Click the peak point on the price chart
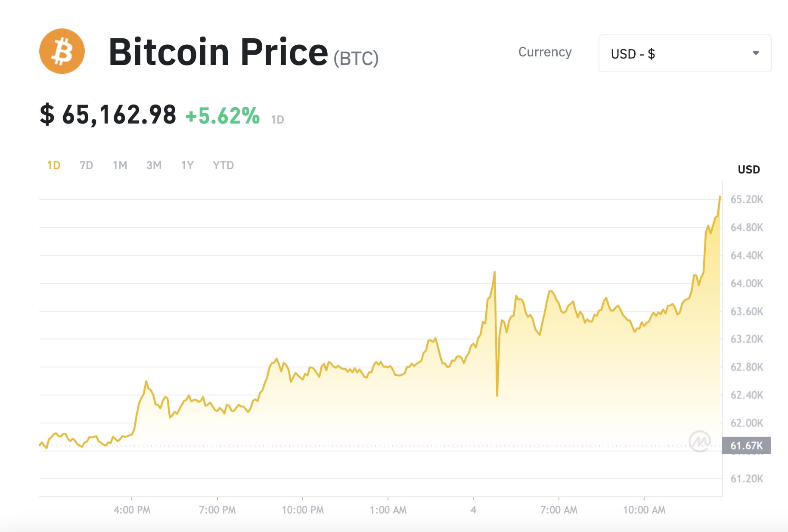The image size is (788, 532). point(719,197)
